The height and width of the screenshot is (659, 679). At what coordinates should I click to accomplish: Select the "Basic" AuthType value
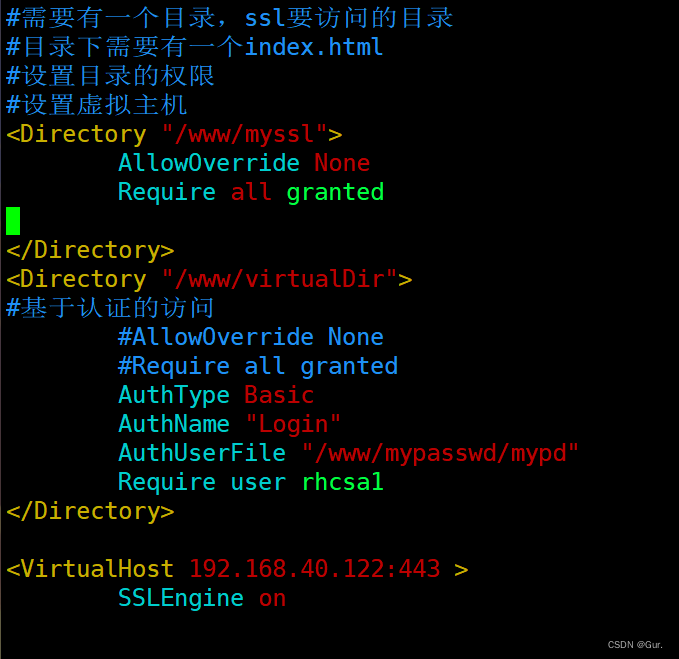279,395
